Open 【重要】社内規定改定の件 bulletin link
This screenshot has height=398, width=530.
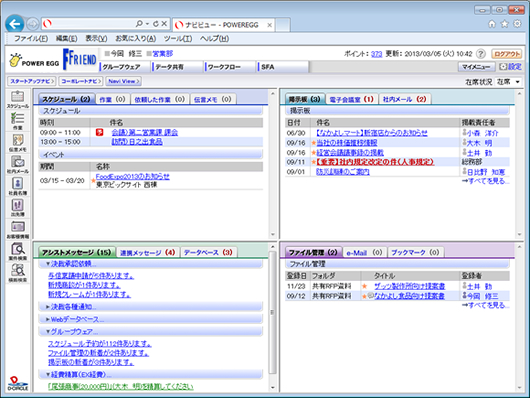point(375,162)
